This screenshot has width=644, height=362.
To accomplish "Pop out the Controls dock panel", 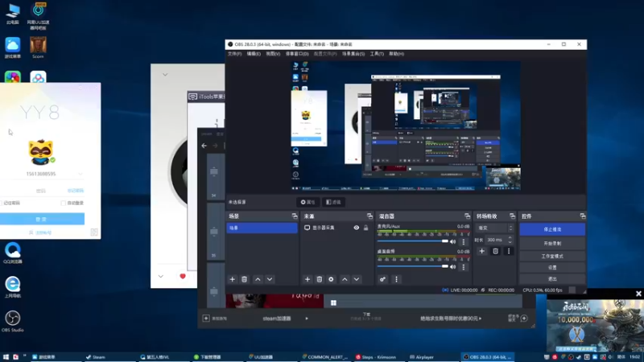I will [x=582, y=216].
